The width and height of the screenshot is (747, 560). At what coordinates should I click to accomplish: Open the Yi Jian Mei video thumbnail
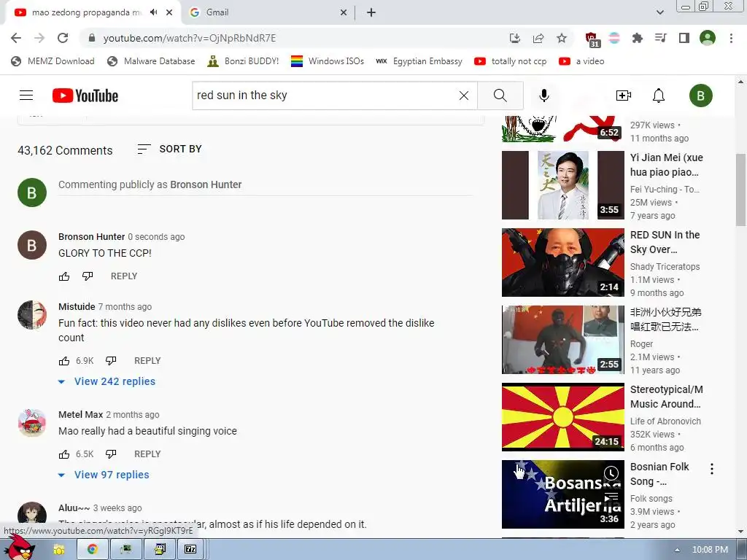562,185
